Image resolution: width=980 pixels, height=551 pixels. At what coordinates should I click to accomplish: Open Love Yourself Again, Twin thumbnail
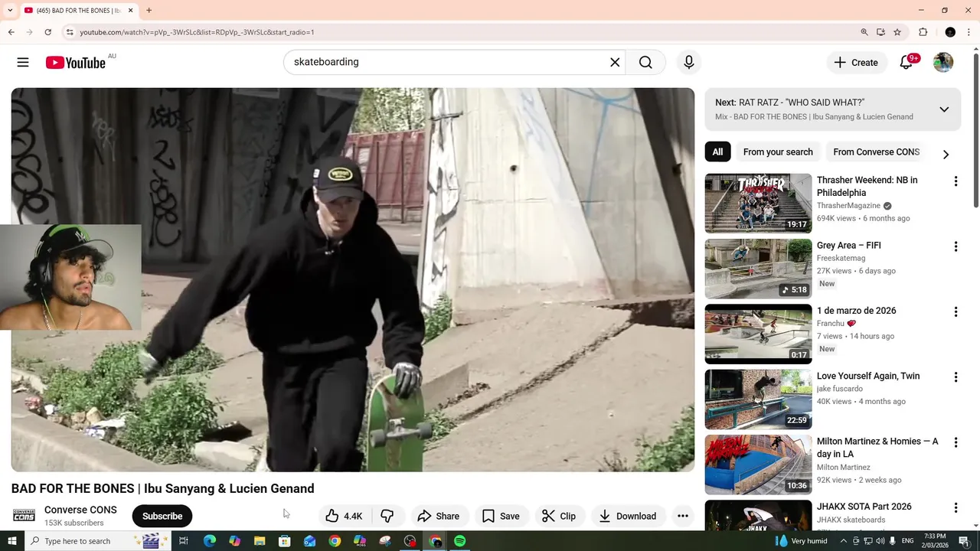point(758,399)
